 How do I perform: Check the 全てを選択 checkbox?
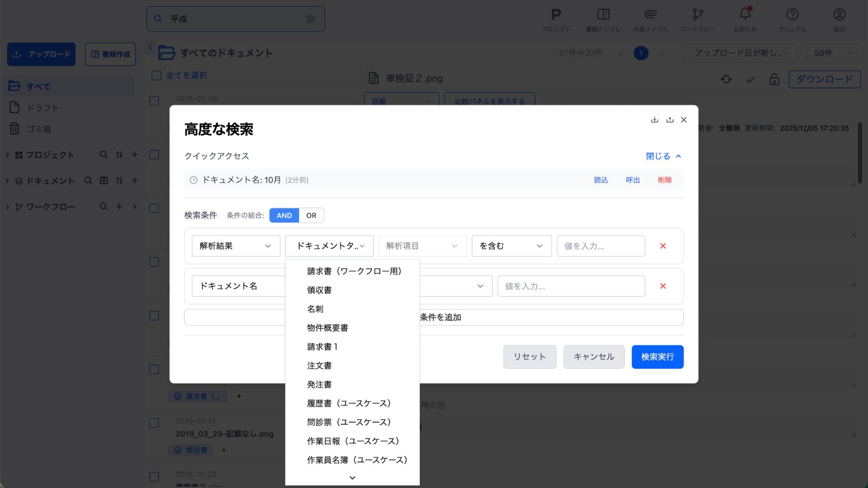(x=156, y=75)
